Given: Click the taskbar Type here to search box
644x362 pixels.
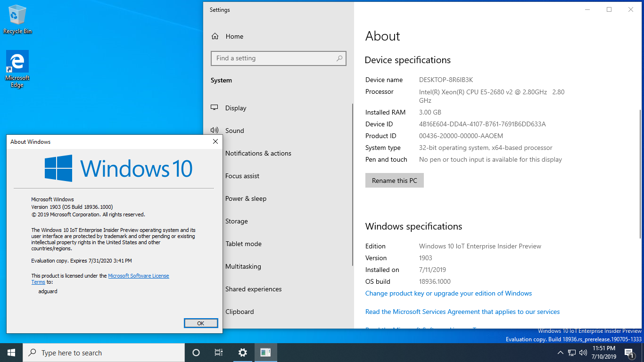Looking at the screenshot, I should 104,353.
